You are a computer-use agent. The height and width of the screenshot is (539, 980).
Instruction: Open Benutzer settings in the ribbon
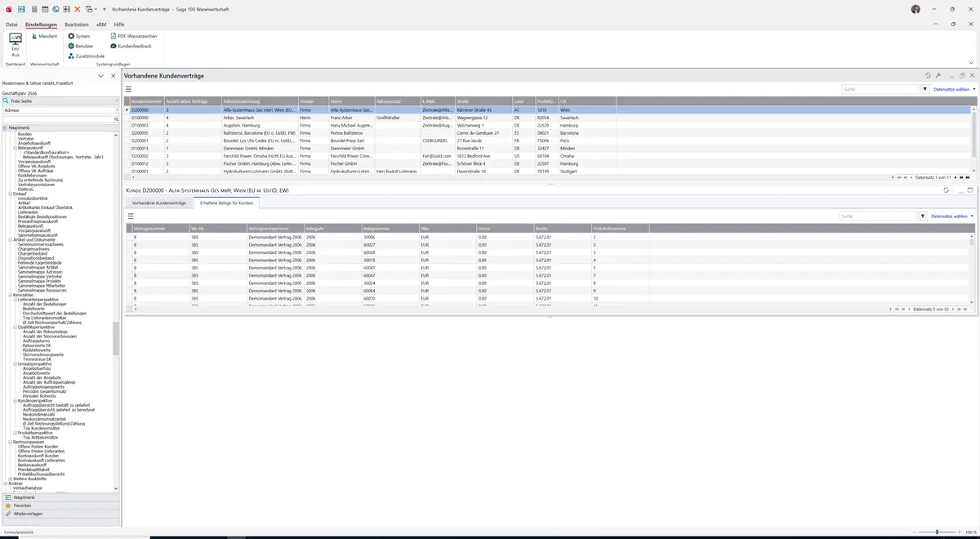(80, 46)
